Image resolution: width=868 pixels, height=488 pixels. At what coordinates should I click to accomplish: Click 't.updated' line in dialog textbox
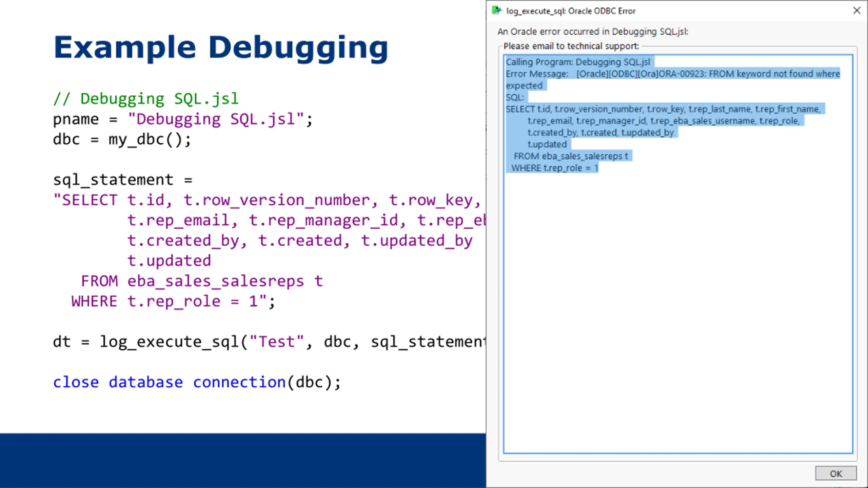[x=547, y=144]
